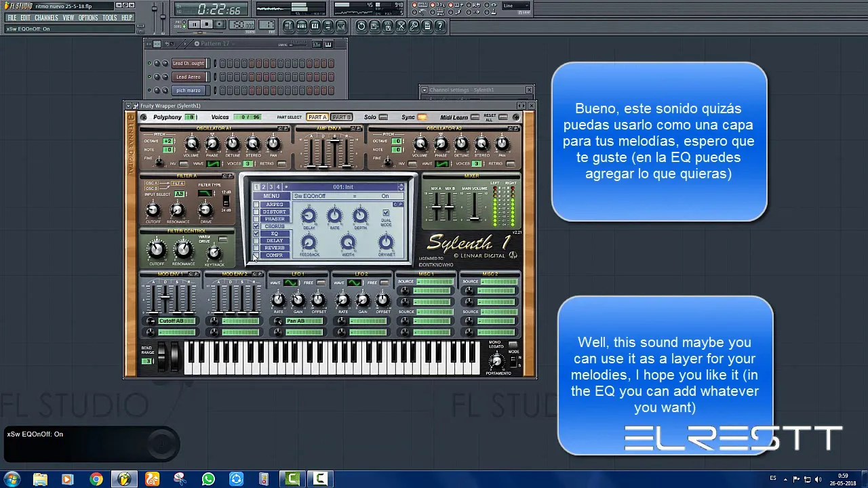
Task: Open the piano roll view icon
Action: point(315,26)
